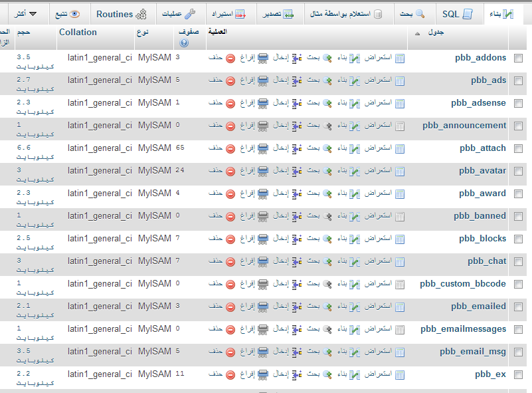Screen dimensions: 532x393
Task: Sort by the Collation column header
Action: click(78, 33)
